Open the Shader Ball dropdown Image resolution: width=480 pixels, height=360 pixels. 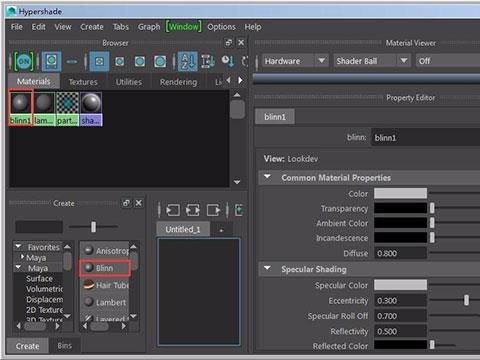tap(372, 61)
